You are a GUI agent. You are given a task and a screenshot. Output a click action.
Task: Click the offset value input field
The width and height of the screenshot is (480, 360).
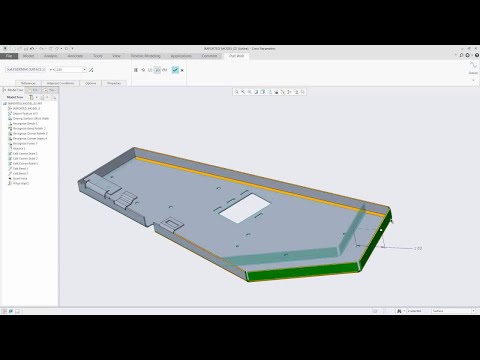(68, 70)
